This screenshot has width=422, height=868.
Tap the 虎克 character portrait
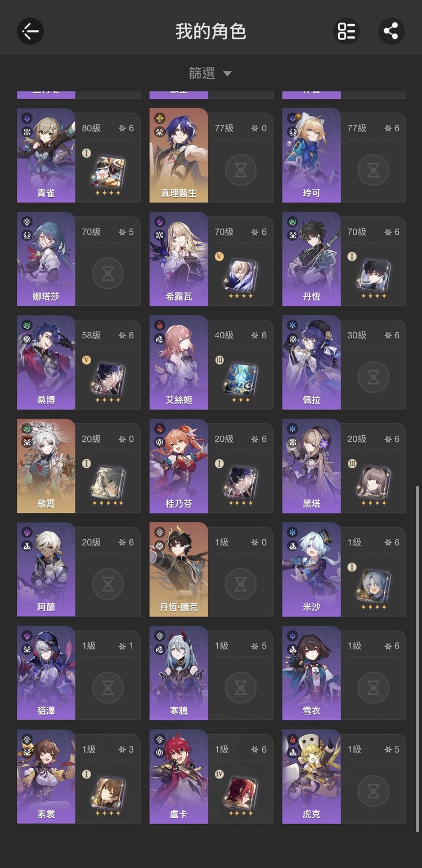pyautogui.click(x=311, y=777)
